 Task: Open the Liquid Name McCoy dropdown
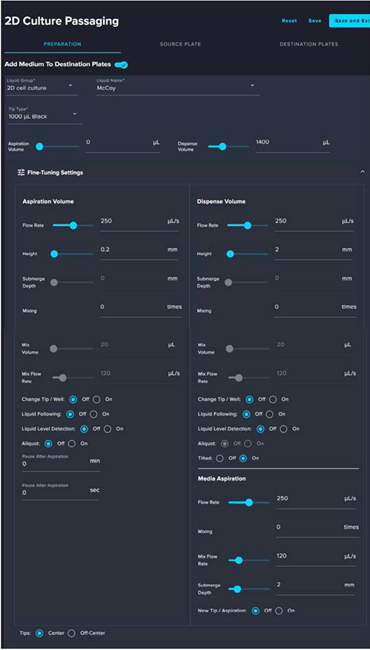[178, 86]
